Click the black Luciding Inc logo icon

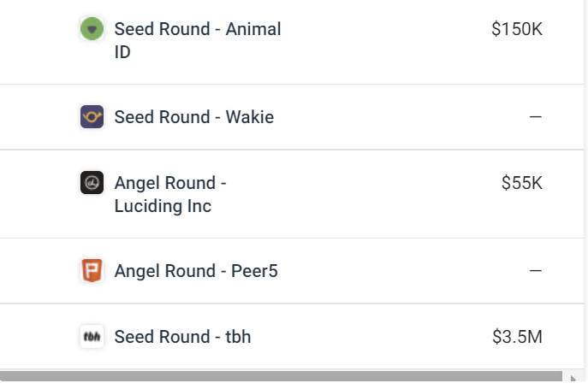pos(92,182)
